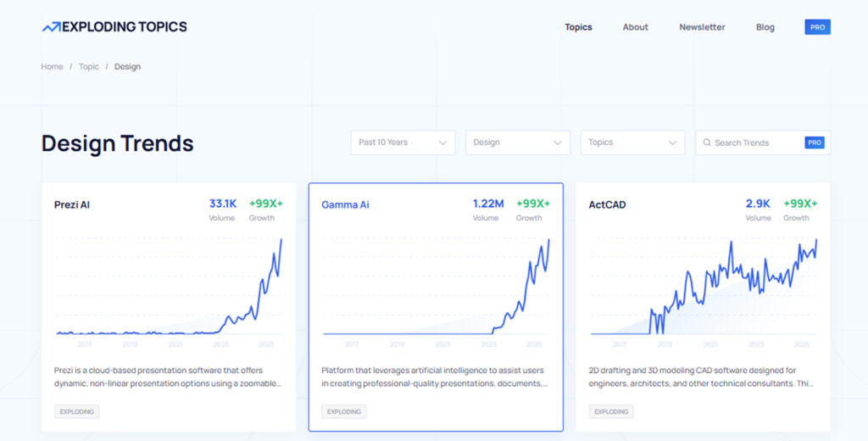Click into the Search Trends field
Viewport: 868px width, 441px height.
tap(754, 142)
